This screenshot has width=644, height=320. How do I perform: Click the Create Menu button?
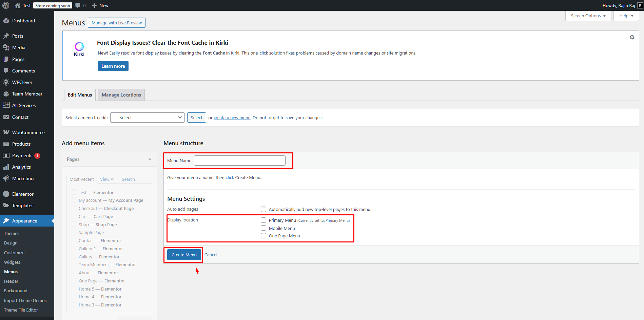[x=184, y=255]
